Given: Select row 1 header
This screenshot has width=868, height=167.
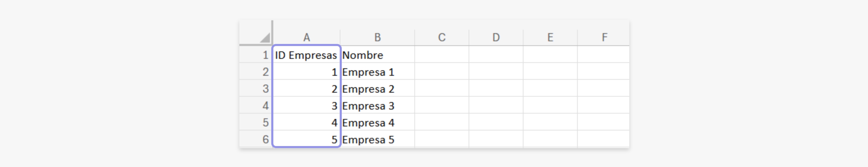Looking at the screenshot, I should (256, 54).
